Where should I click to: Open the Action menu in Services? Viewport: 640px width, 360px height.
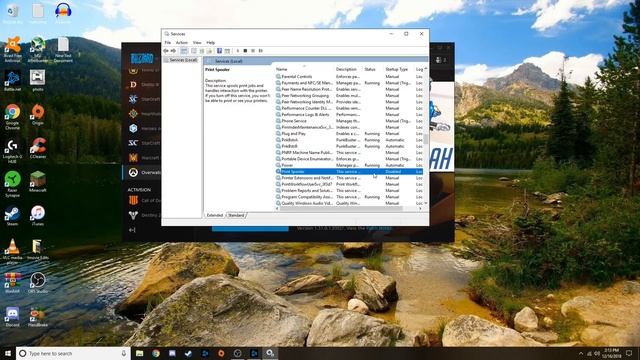[x=182, y=42]
